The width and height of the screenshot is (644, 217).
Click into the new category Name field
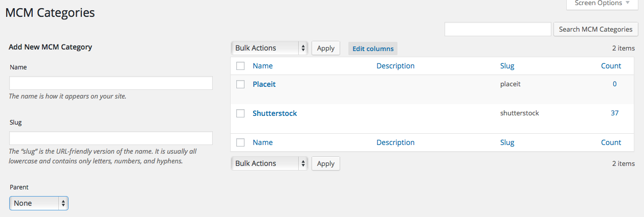[x=110, y=83]
